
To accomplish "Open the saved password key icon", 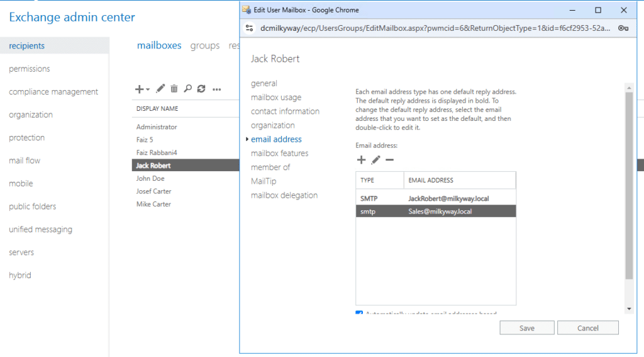I will coord(623,28).
